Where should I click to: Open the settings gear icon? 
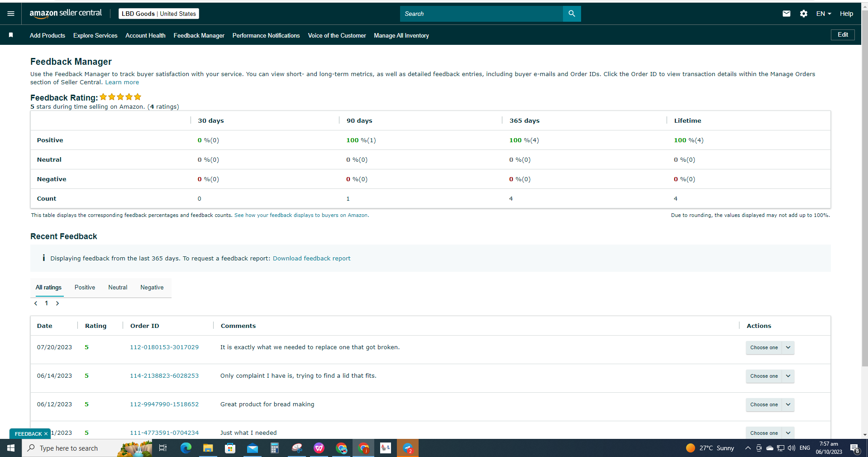tap(804, 14)
